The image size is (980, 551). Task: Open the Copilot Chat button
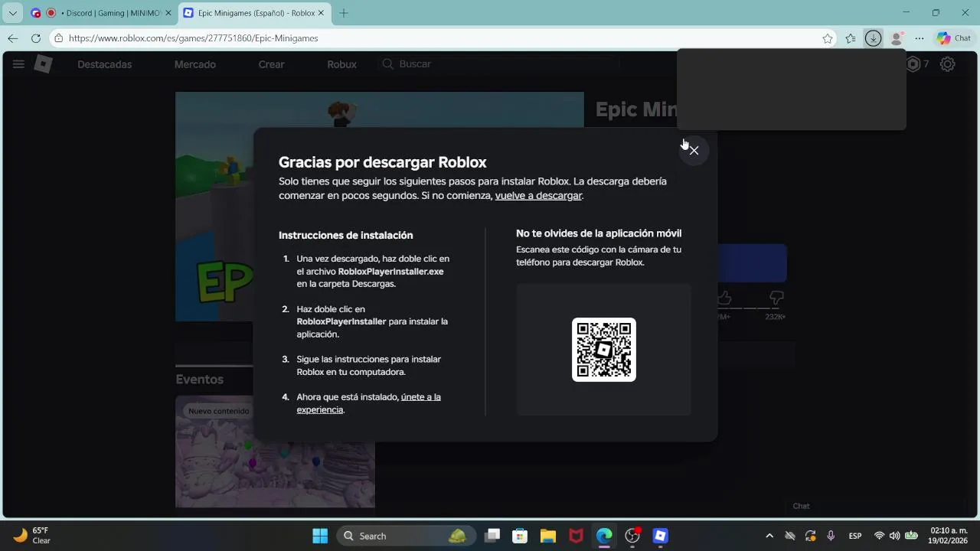[954, 38]
